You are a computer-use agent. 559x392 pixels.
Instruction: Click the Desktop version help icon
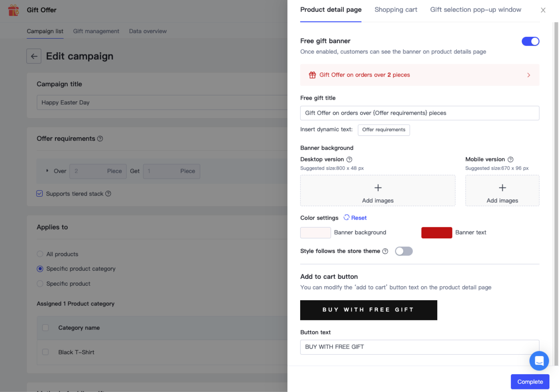click(349, 159)
